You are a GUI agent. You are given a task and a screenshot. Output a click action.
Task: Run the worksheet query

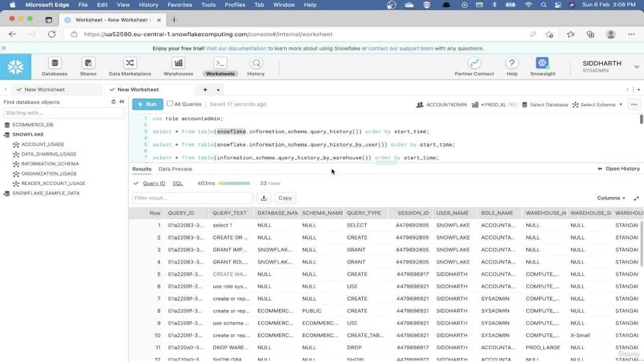pyautogui.click(x=147, y=104)
